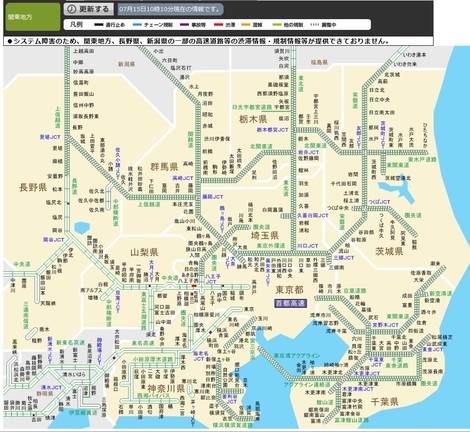
Task: Open the 首都高速 map button
Action: click(x=290, y=303)
